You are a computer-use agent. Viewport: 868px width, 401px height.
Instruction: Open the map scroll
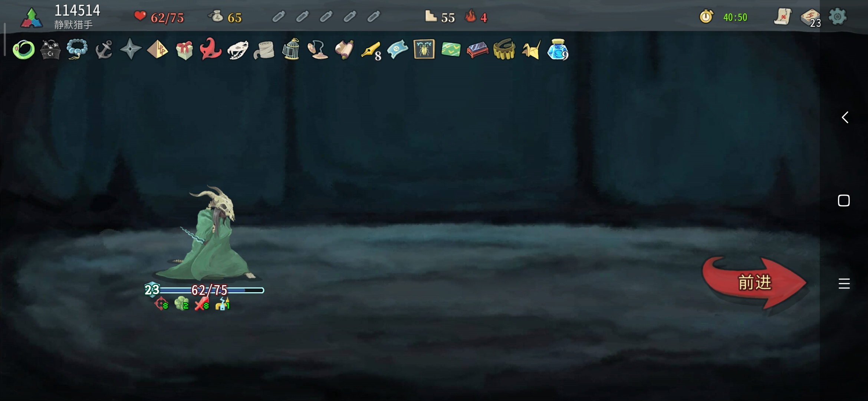coord(783,17)
